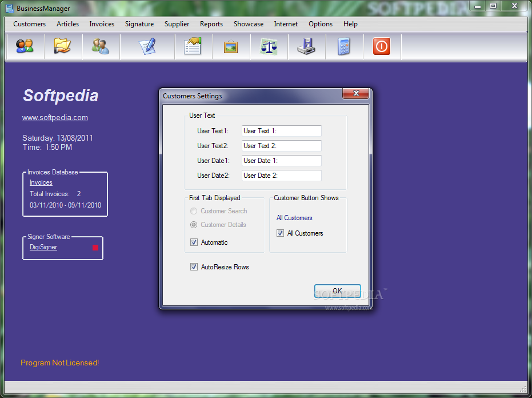
Task: Click the Program Not Licensed! notice
Action: coord(59,363)
